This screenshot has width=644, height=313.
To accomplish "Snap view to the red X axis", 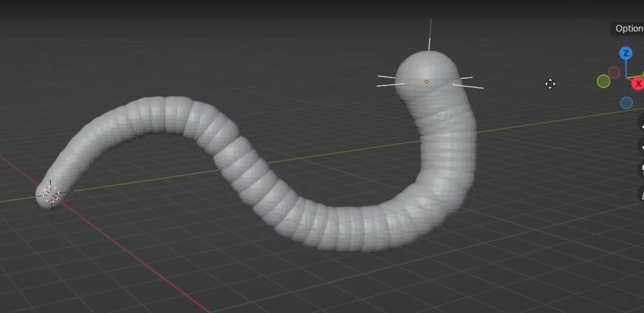I will point(638,84).
